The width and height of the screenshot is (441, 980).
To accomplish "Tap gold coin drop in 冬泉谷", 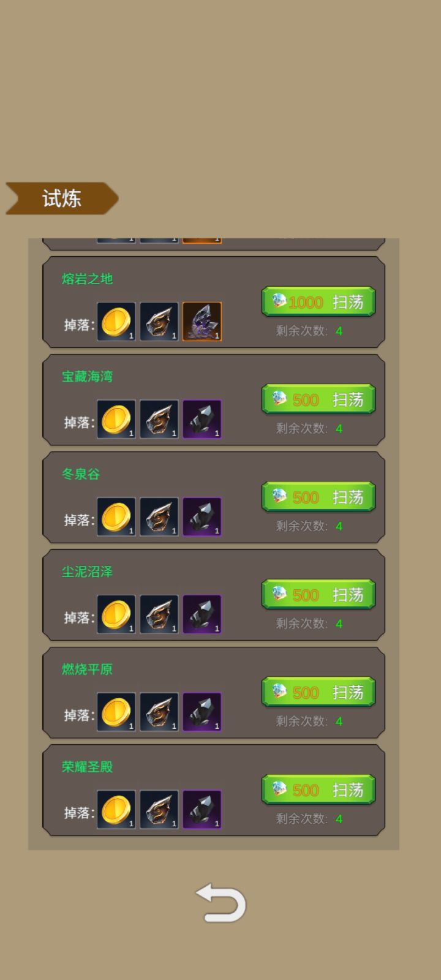I will pos(116,516).
